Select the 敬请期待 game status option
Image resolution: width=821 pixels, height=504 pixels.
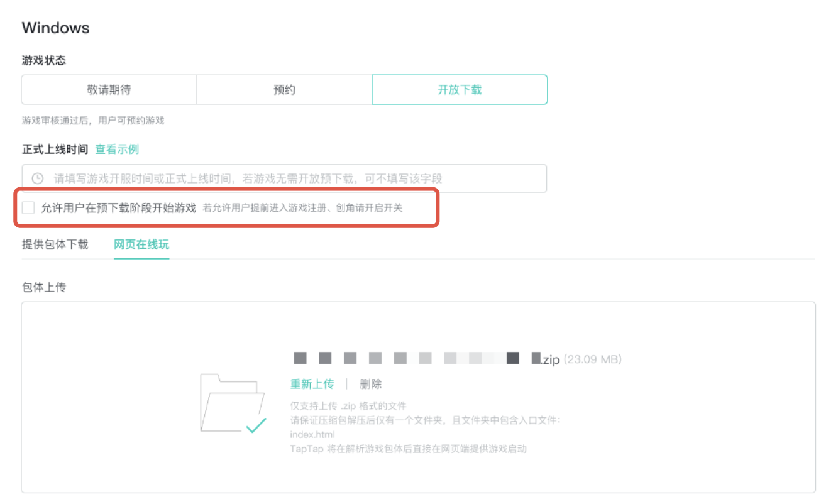(109, 90)
